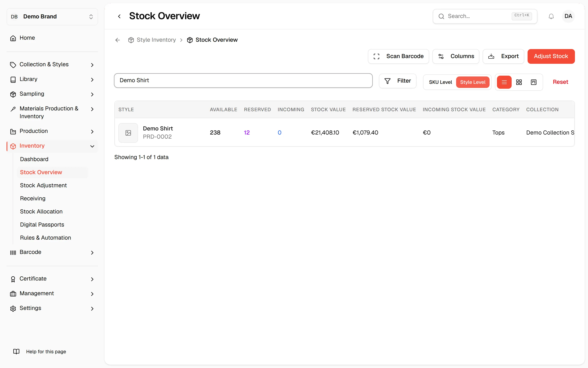Expand Materials Production & Inventory section

point(52,112)
